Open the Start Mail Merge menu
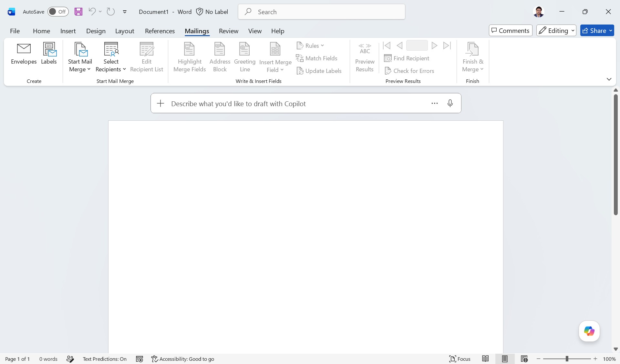Viewport: 620px width, 364px height. (80, 57)
